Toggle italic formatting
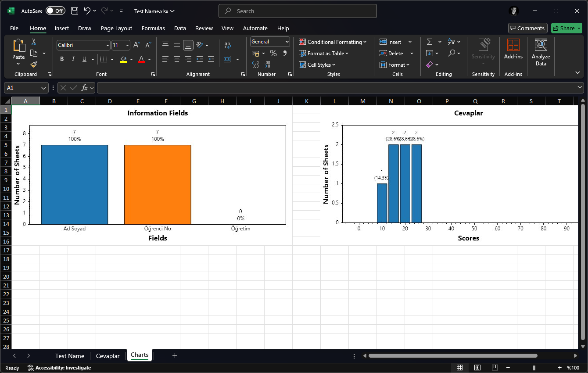This screenshot has width=588, height=373. point(73,59)
